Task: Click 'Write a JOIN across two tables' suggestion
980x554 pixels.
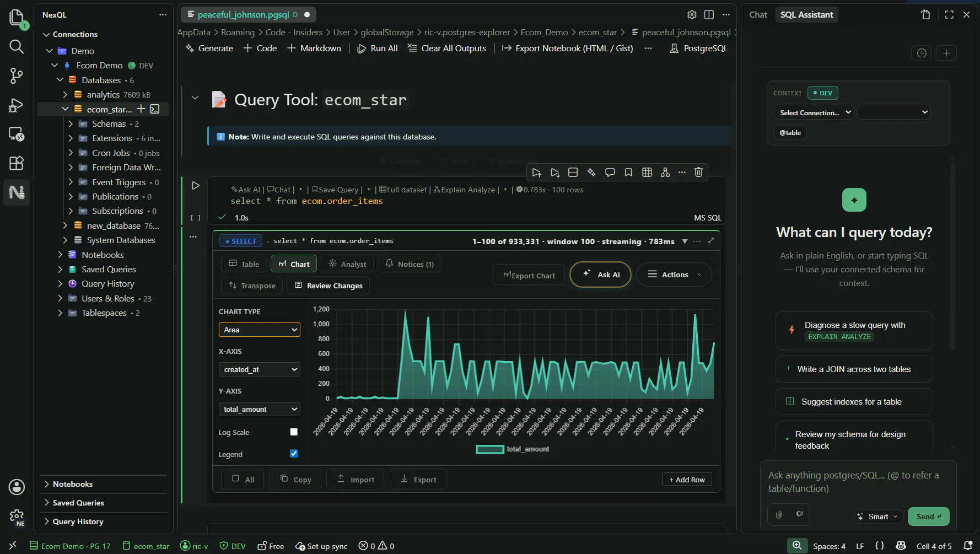Action: 854,369
